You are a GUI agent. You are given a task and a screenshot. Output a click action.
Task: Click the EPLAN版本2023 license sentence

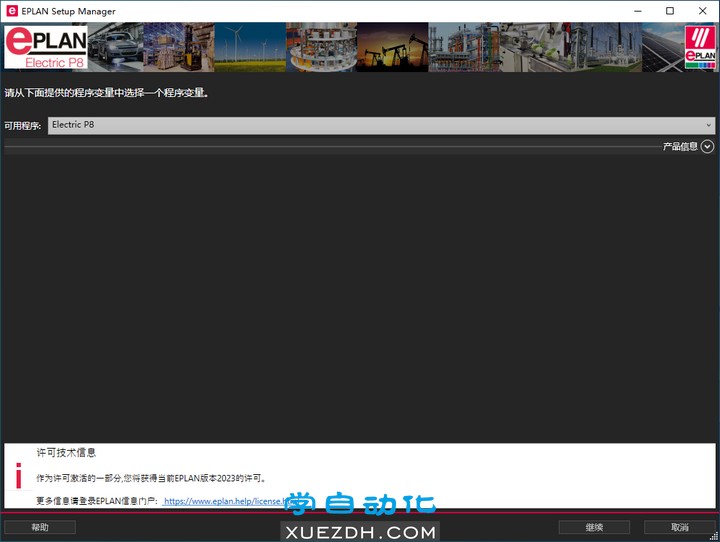point(152,478)
